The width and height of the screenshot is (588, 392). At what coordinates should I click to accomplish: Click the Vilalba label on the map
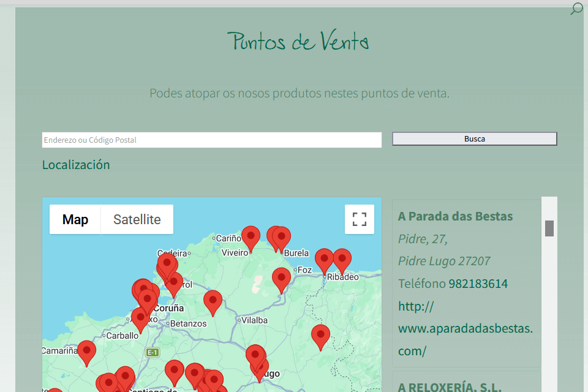(x=255, y=320)
